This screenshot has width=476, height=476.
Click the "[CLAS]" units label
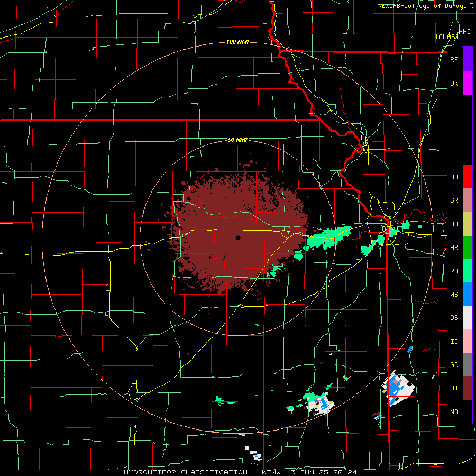(447, 36)
